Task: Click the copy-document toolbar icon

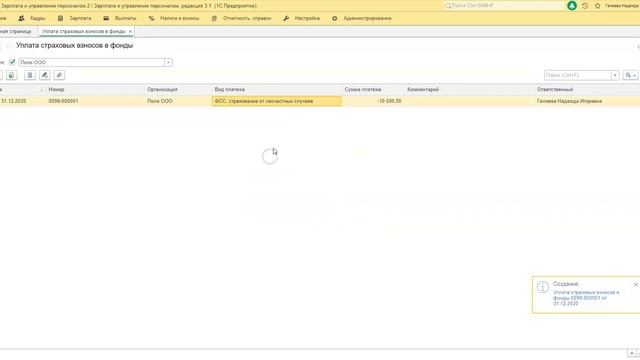Action: [x=11, y=75]
